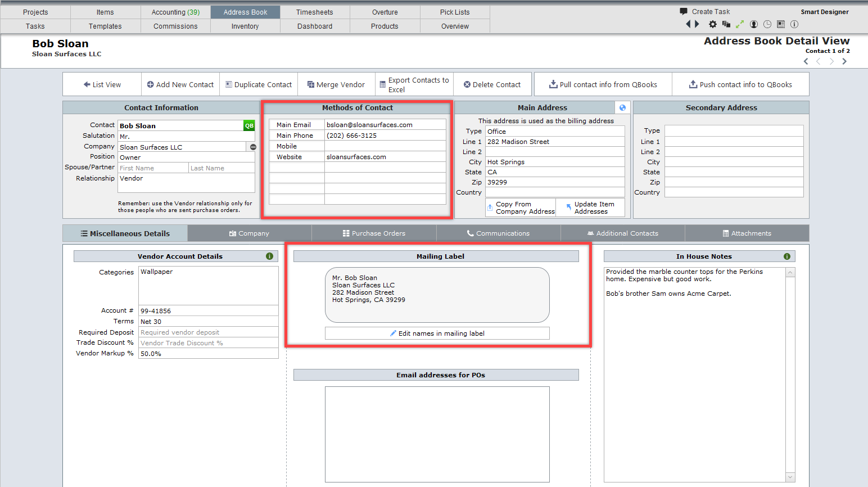
Task: Click Copy From Company Address
Action: click(521, 208)
